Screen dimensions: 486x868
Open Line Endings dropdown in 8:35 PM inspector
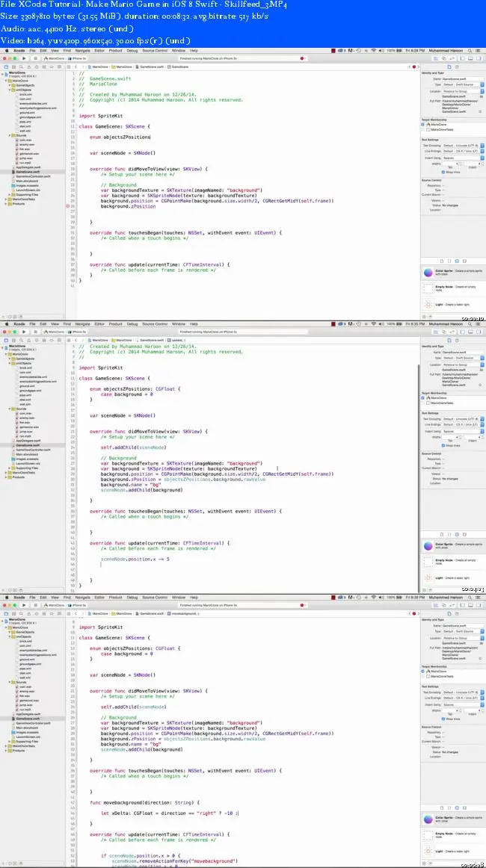[x=462, y=425]
